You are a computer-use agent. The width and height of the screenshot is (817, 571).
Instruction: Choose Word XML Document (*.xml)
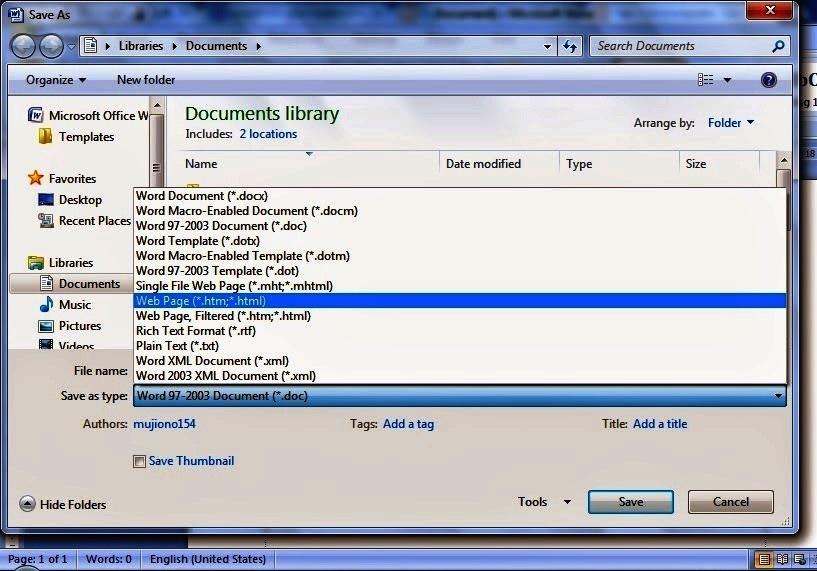coord(460,361)
